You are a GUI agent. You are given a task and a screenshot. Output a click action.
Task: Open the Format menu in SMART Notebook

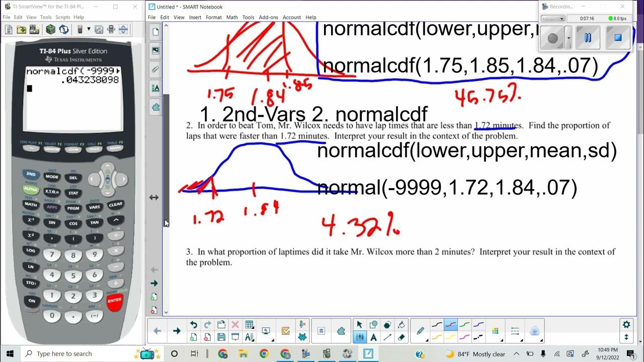[213, 17]
